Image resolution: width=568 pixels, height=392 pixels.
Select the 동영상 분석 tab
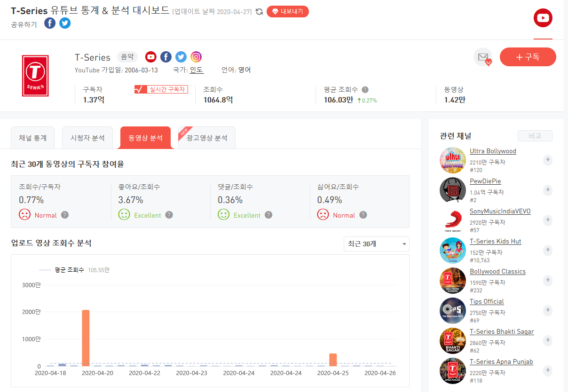[146, 138]
